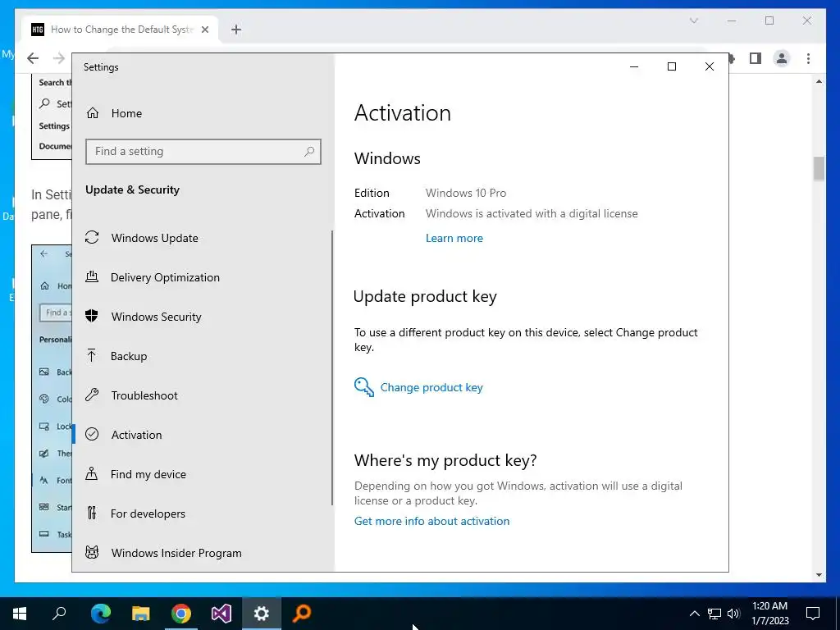The image size is (840, 630).
Task: Open the Windows Start menu
Action: click(x=20, y=614)
